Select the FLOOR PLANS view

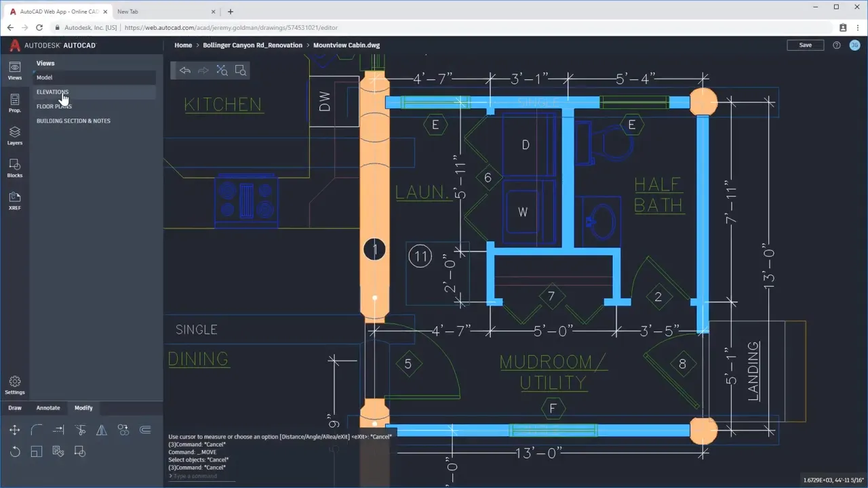click(x=54, y=106)
